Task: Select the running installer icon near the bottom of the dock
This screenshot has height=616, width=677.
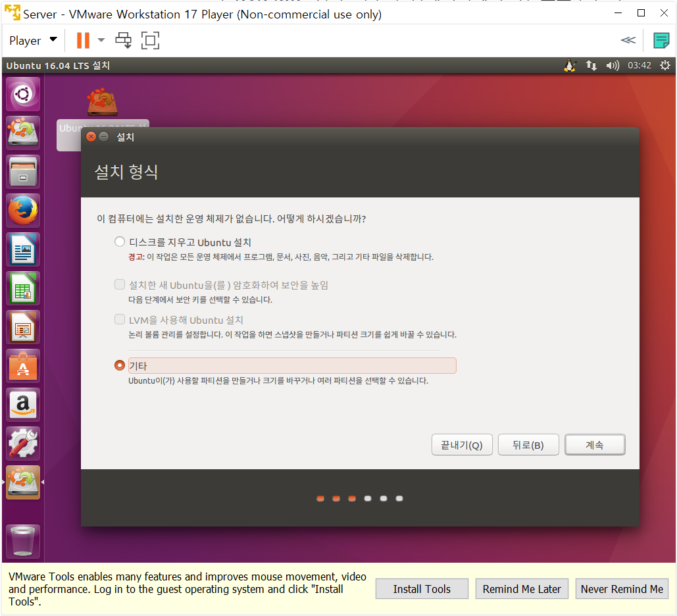Action: click(23, 482)
